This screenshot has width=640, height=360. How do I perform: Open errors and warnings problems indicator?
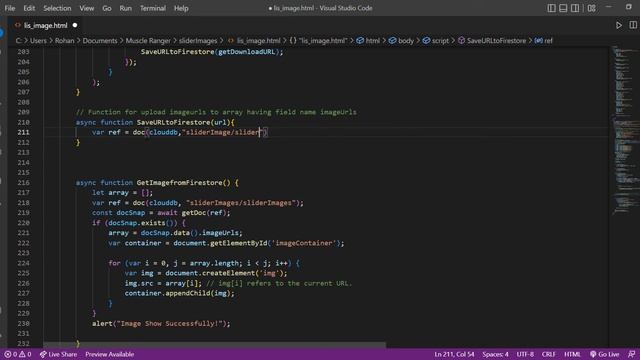[18, 354]
